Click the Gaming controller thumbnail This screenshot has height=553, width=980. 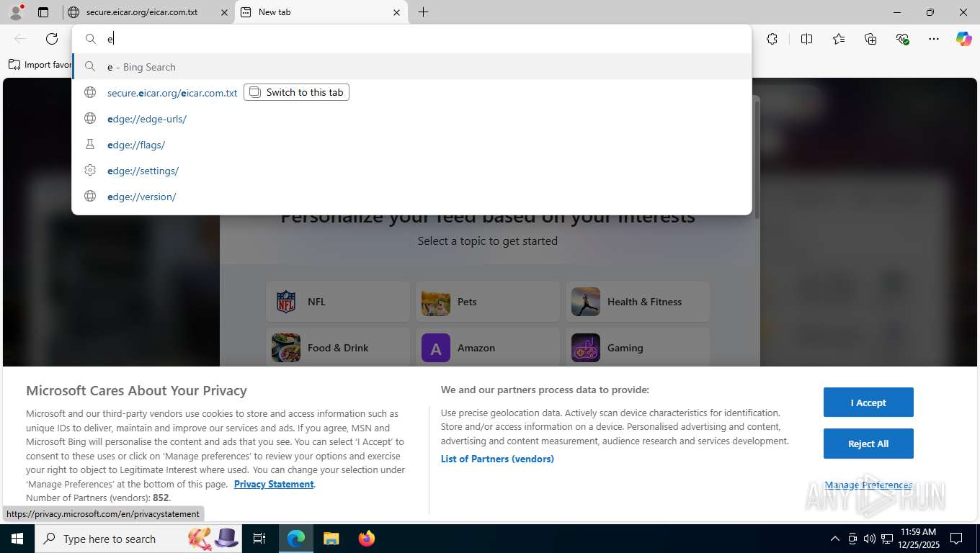[586, 348]
